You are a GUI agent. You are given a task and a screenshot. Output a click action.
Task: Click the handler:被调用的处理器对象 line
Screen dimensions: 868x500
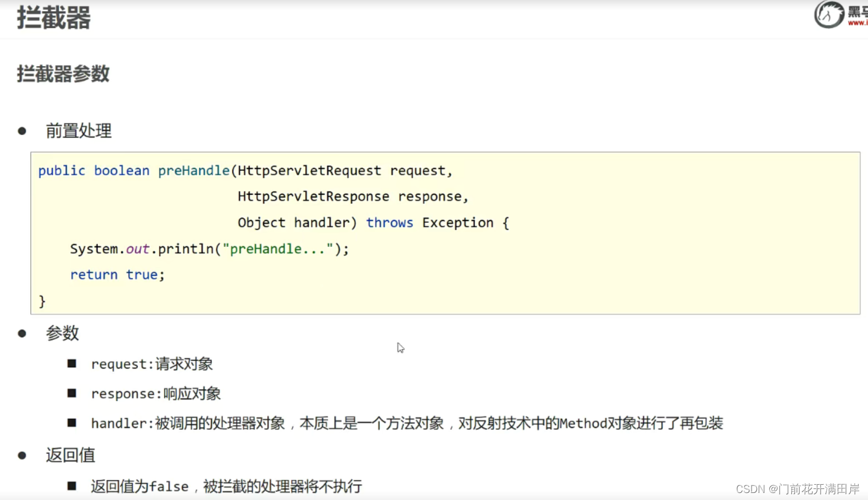(407, 423)
